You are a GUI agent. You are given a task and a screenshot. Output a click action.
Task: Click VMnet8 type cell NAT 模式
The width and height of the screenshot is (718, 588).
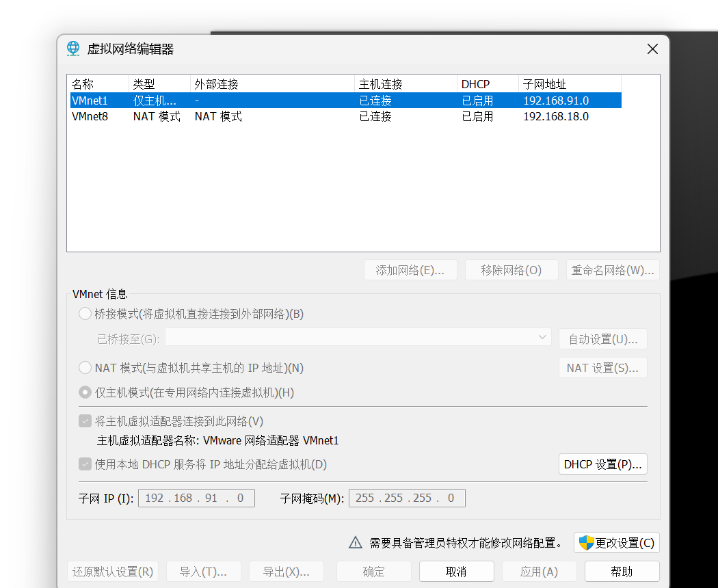[x=157, y=116]
